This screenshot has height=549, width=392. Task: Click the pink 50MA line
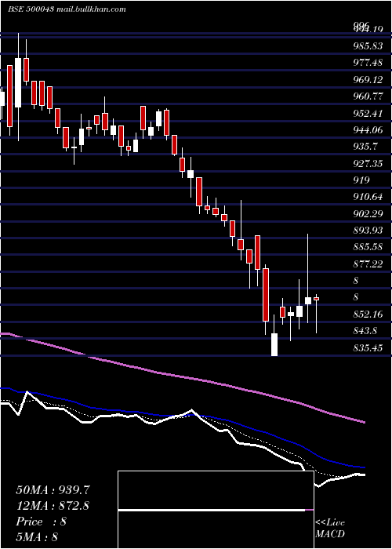(x=182, y=377)
